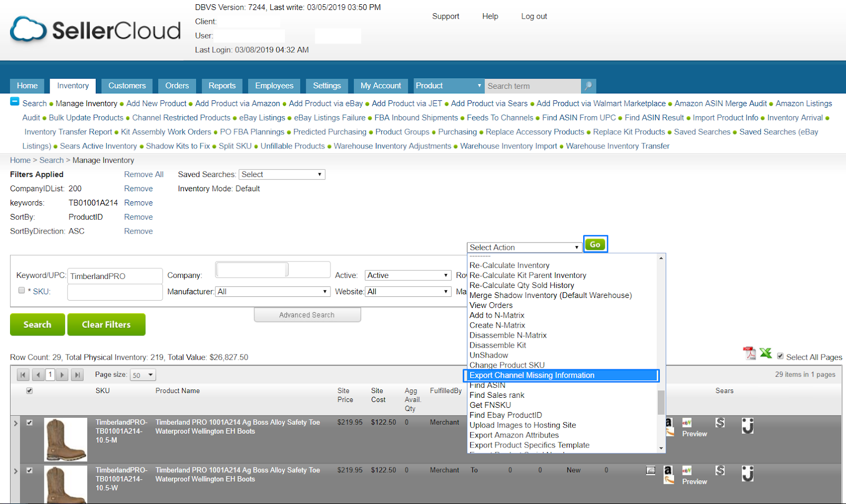Collapse the Inventory submenu with the minus icon
This screenshot has height=504, width=846.
tap(15, 102)
